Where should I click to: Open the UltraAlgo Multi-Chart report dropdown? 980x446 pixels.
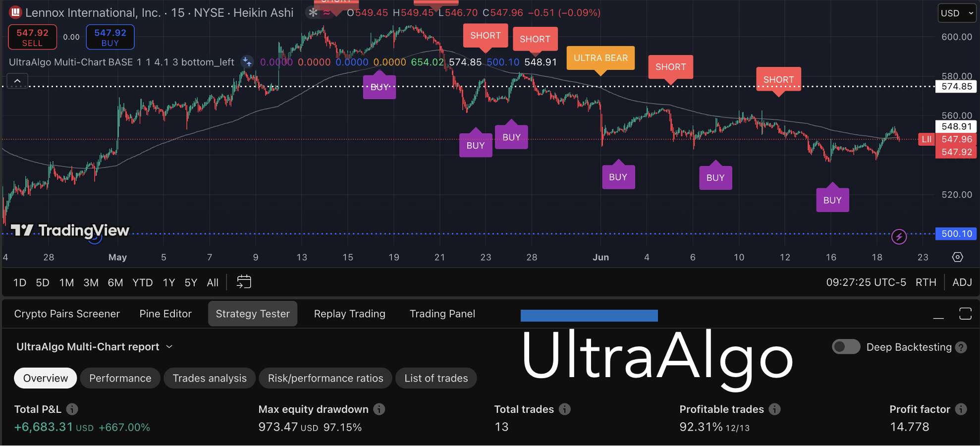point(95,347)
